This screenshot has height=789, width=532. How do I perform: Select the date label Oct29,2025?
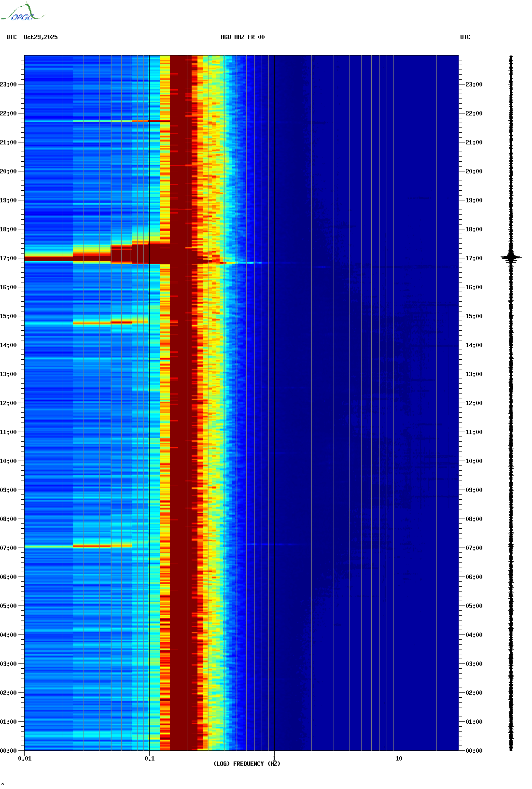[41, 37]
